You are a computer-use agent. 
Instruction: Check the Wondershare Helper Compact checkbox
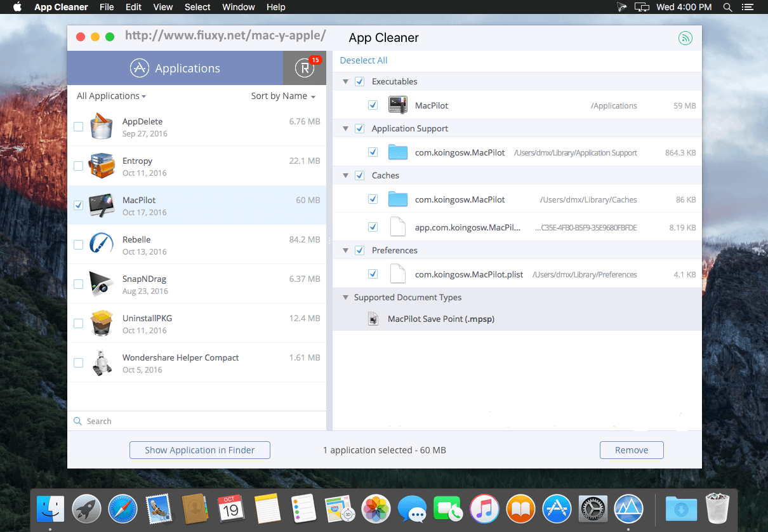click(78, 362)
